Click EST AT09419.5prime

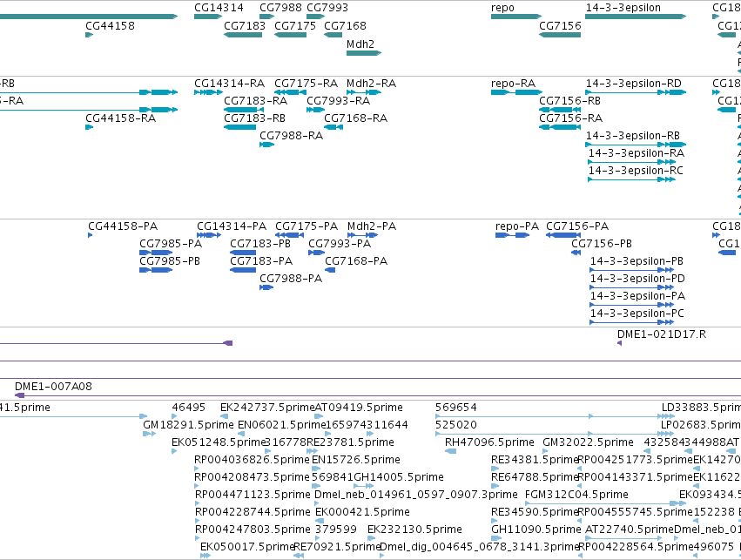click(319, 416)
